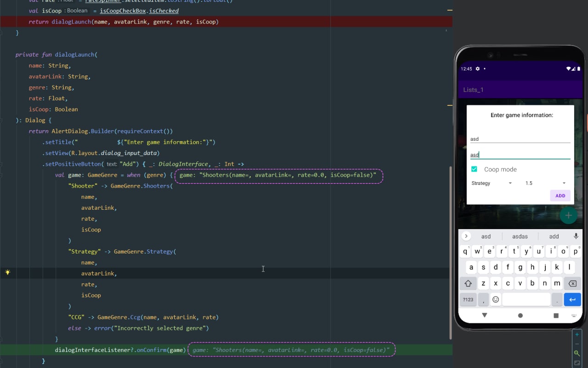Click the 12:45 clock in phone status bar
The height and width of the screenshot is (368, 588).
[466, 69]
